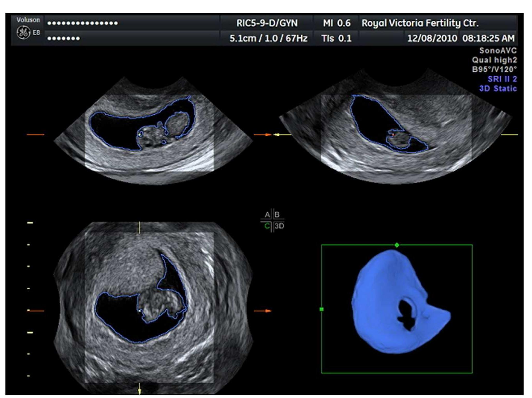Viewport: 532px width, 398px height.
Task: Click the 'E8' model label
Action: tap(36, 33)
